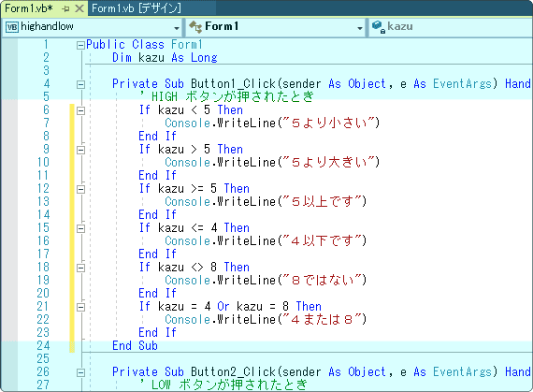The image size is (533, 392).
Task: Click the End Sub line 24
Action: pyautogui.click(x=135, y=345)
